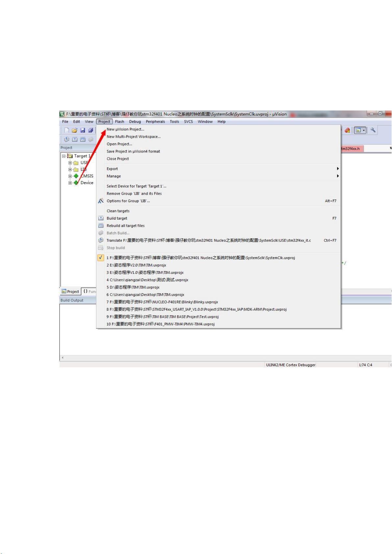Screen dimensions: 392x554
Task: Choose Save Project in µVision4 format
Action: click(x=219, y=152)
